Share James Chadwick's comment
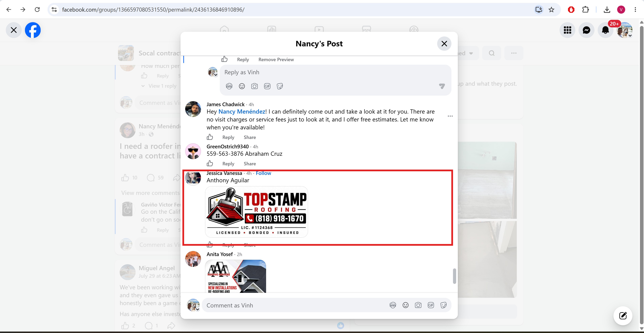The image size is (644, 333). point(250,137)
